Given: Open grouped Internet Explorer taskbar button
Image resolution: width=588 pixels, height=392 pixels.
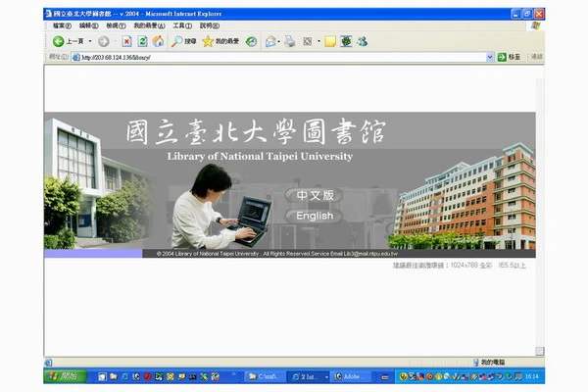Looking at the screenshot, I should coord(309,376).
